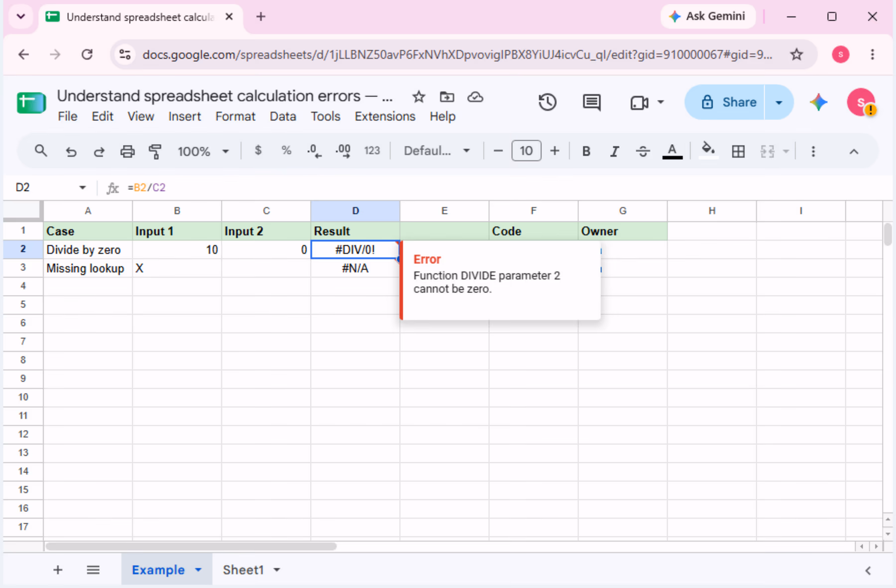The height and width of the screenshot is (588, 896).
Task: Open the Gemini sparkle in Sheets
Action: pos(818,102)
